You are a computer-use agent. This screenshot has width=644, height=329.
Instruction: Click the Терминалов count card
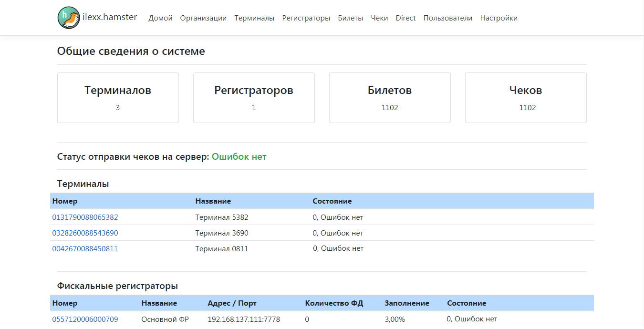tap(118, 98)
